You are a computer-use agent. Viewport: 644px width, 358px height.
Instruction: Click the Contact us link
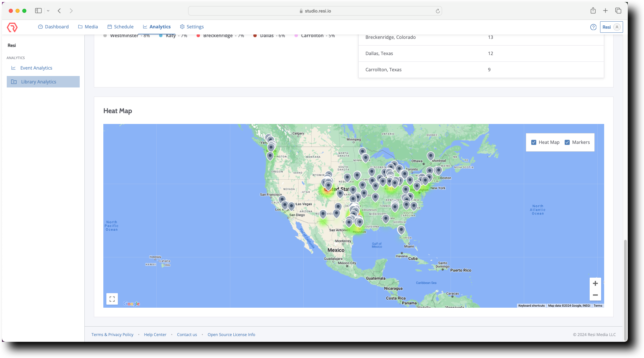tap(187, 334)
